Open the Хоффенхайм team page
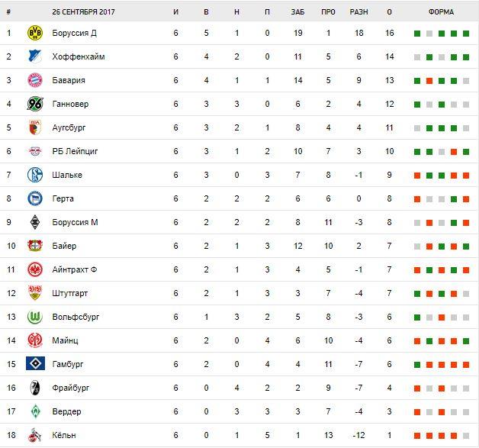 [79, 57]
